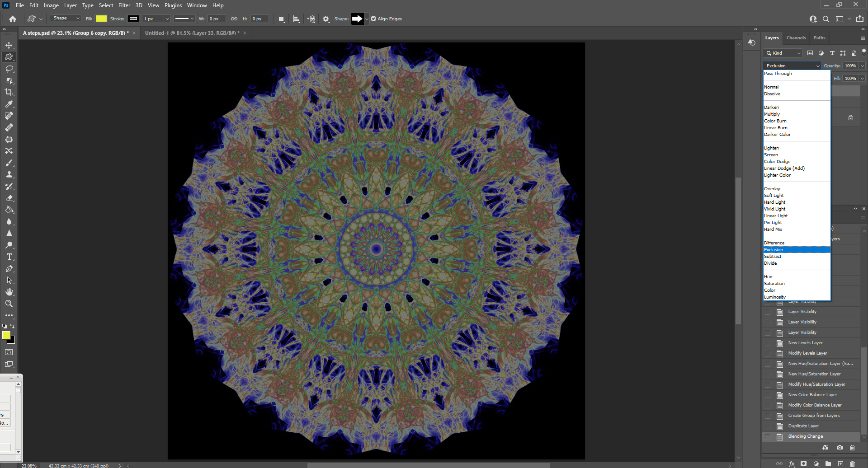Toggle shape layers filter icon
This screenshot has width=868, height=468.
[x=843, y=53]
